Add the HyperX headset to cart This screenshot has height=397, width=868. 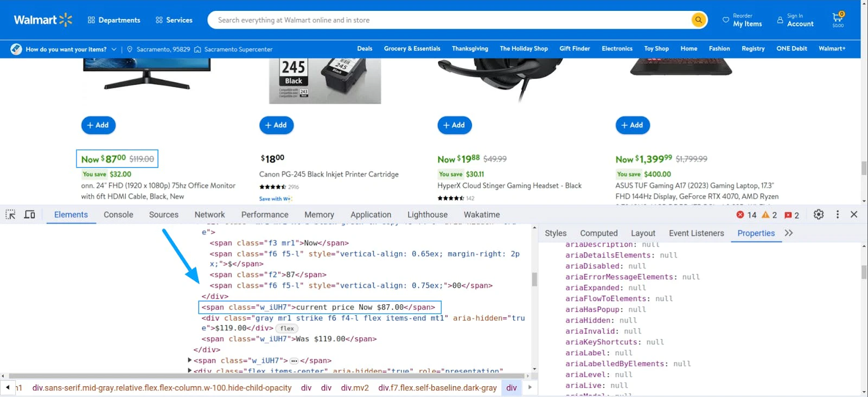click(455, 125)
